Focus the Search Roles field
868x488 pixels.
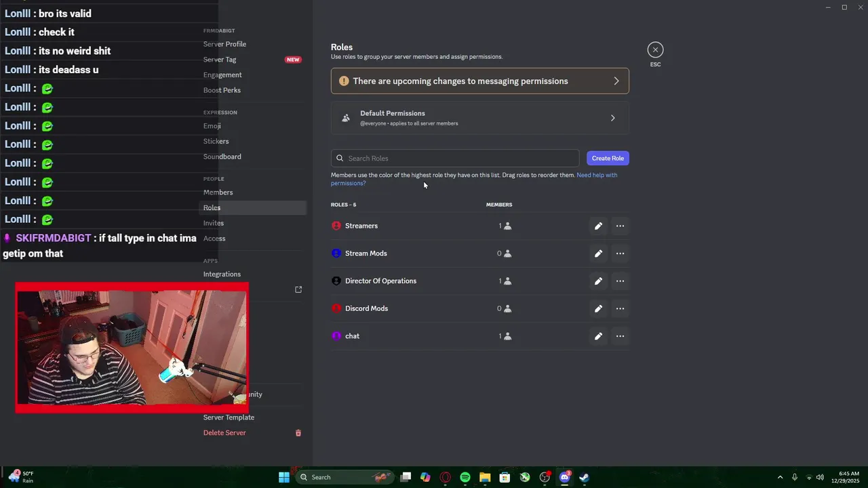(x=455, y=159)
